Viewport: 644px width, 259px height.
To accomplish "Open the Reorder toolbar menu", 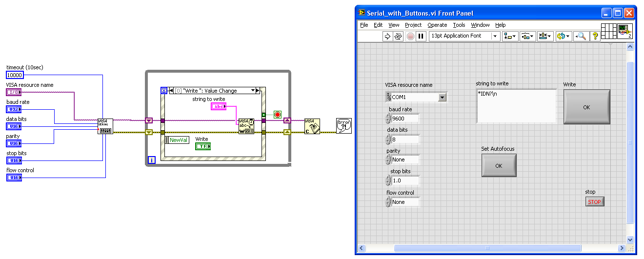I will [x=563, y=36].
